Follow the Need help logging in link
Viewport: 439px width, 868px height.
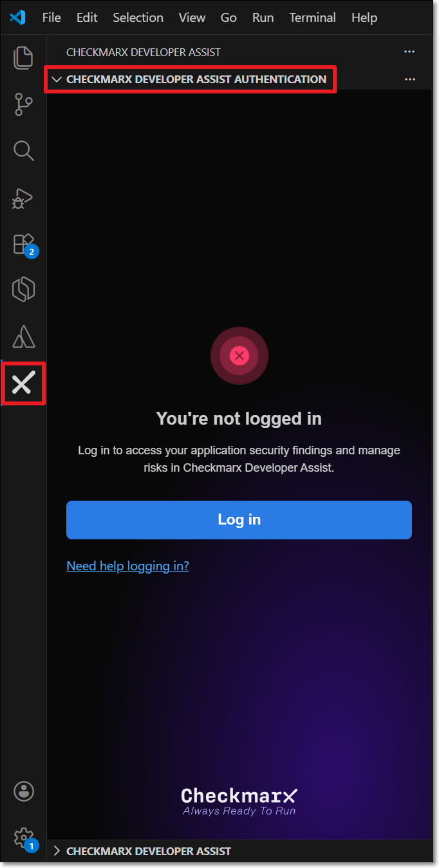127,566
